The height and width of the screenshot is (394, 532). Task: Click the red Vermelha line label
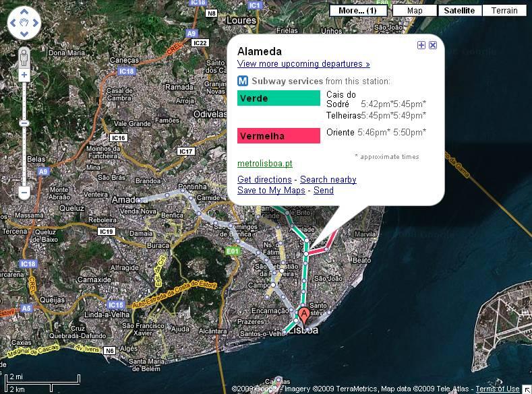point(278,136)
